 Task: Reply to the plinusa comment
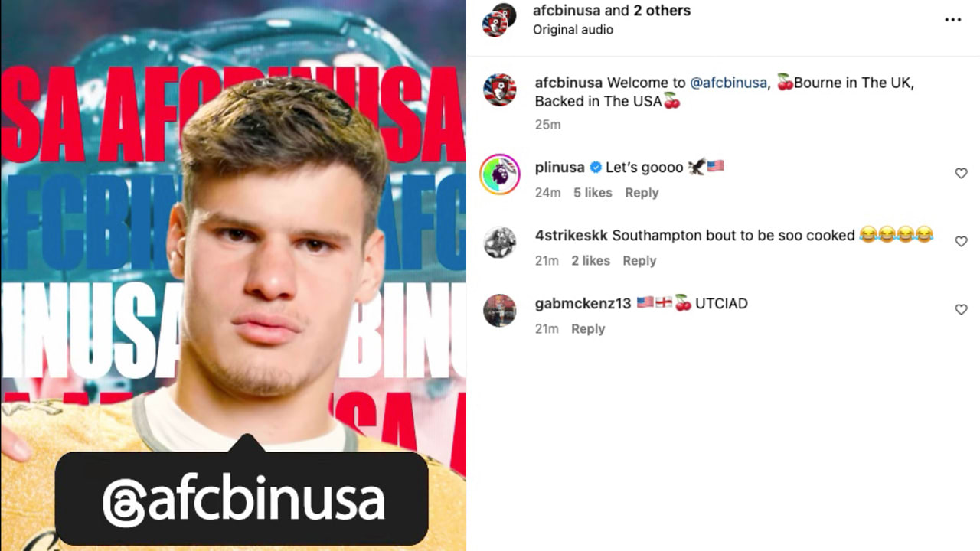pyautogui.click(x=642, y=193)
